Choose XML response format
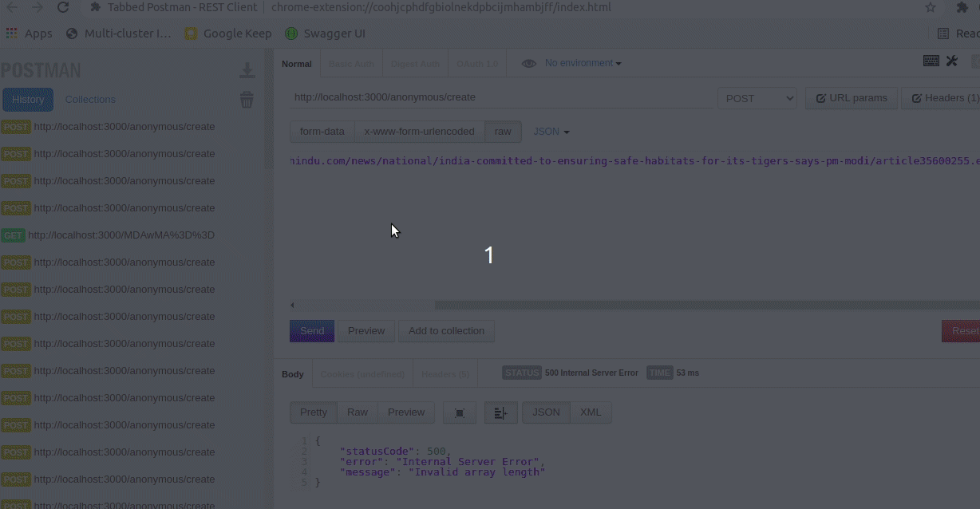980x509 pixels. [x=591, y=412]
